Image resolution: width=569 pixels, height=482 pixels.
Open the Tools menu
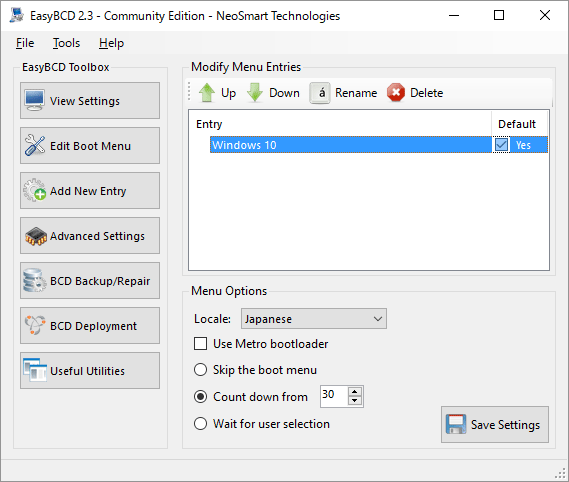point(66,43)
